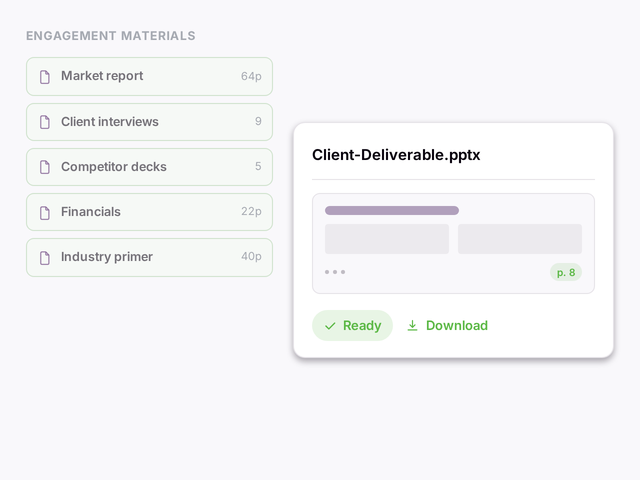Open the Client interviews item
The height and width of the screenshot is (480, 640).
coord(149,122)
